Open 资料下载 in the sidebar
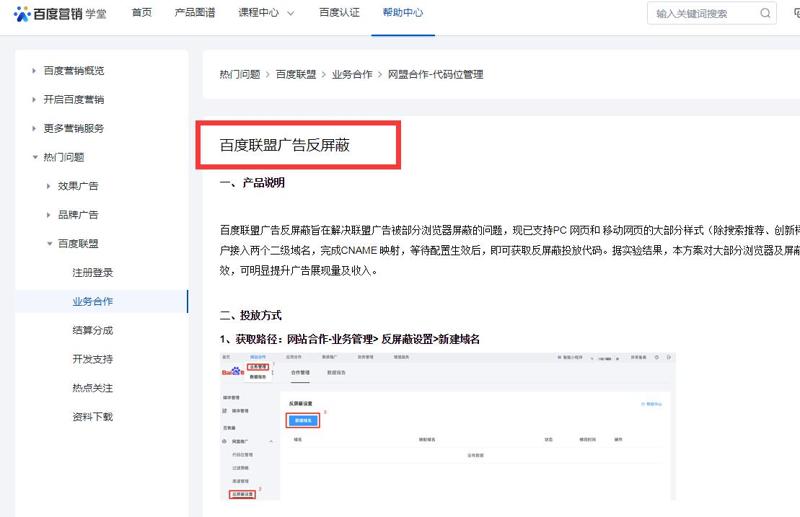 click(92, 417)
